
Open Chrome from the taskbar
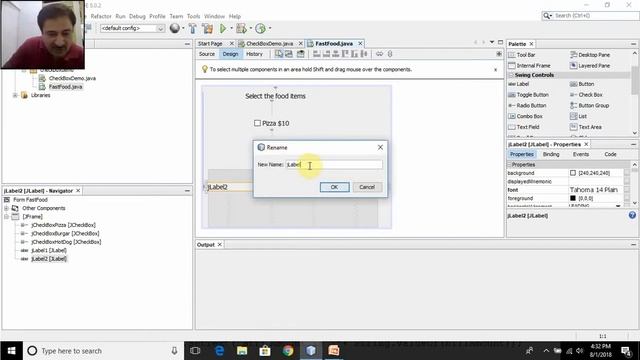click(x=288, y=351)
